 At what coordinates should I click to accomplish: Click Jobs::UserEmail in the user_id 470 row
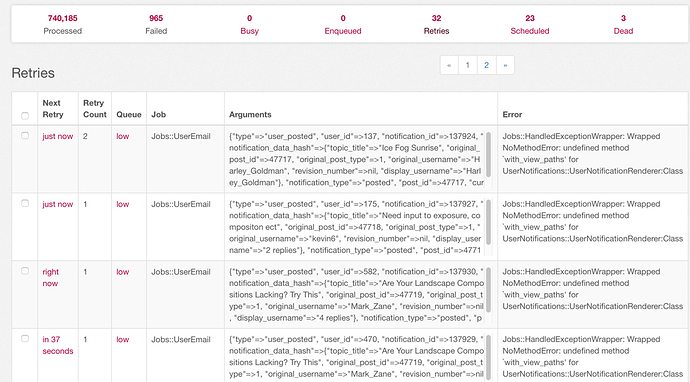point(181,340)
